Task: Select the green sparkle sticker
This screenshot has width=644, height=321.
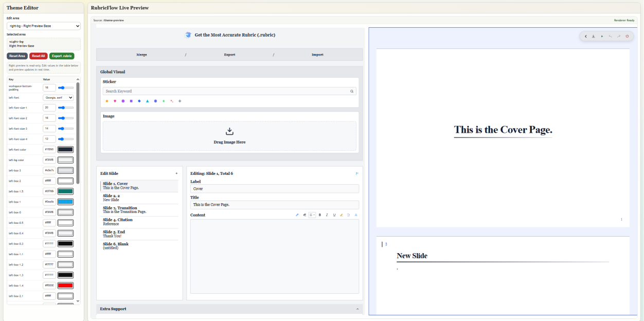Action: pyautogui.click(x=164, y=101)
